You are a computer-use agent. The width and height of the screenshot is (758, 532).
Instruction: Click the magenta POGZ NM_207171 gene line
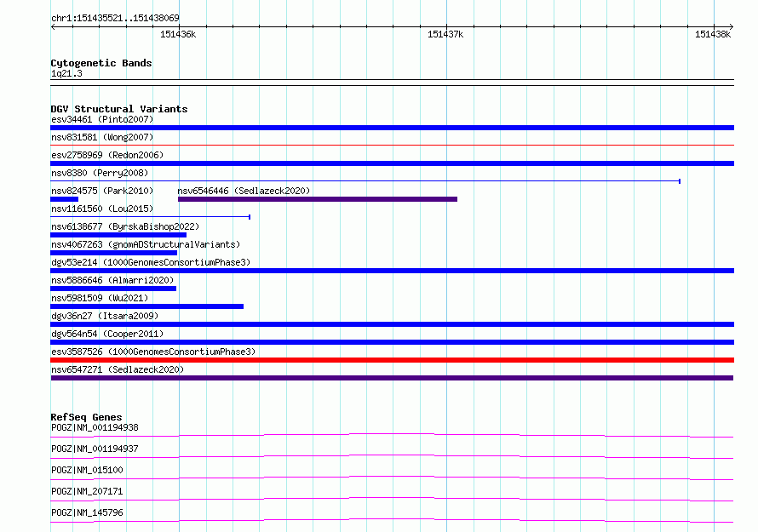(392, 499)
